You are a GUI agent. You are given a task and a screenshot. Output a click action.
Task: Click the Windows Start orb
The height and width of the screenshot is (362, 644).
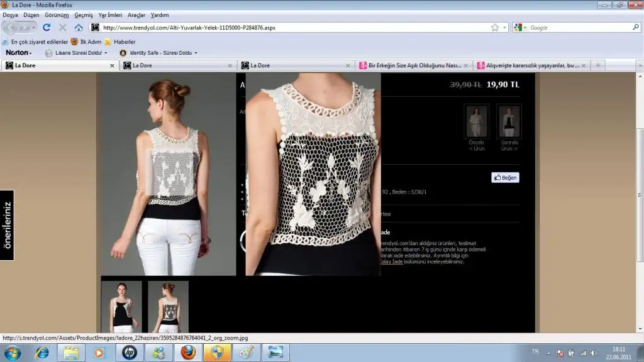(12, 353)
